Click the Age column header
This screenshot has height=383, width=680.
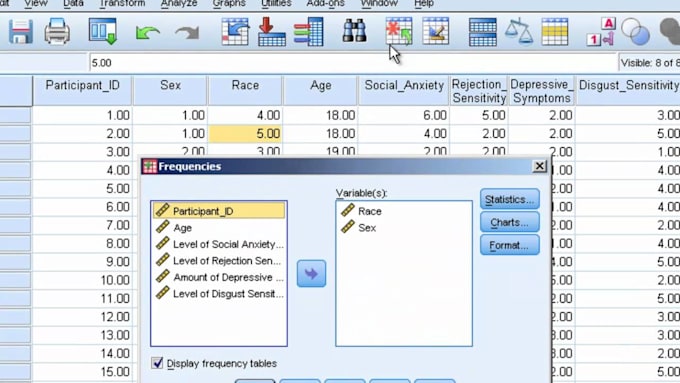click(320, 91)
